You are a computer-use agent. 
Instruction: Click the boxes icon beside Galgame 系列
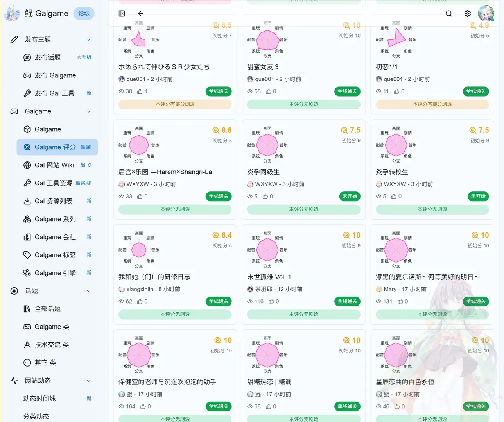point(27,219)
